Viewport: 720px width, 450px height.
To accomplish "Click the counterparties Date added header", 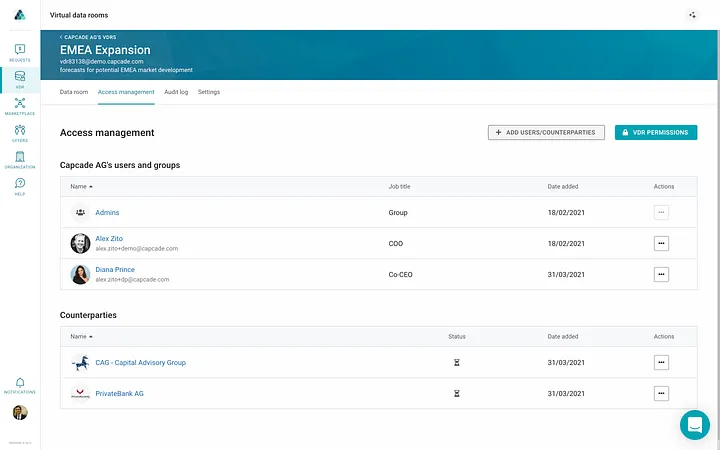I will [562, 337].
